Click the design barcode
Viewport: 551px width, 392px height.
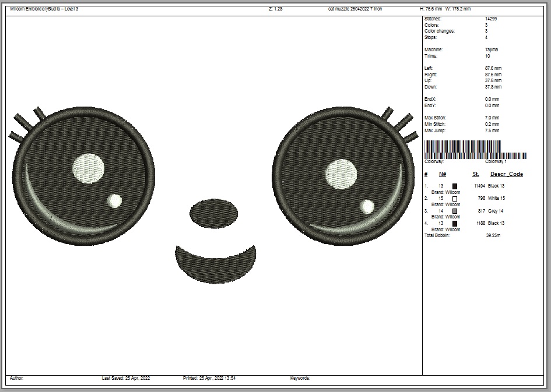point(475,150)
